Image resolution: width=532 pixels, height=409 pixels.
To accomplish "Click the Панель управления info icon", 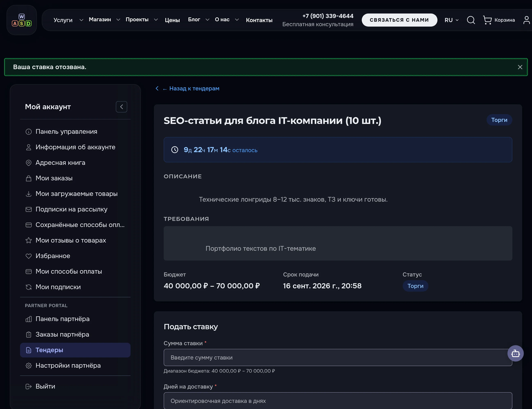I will [28, 132].
